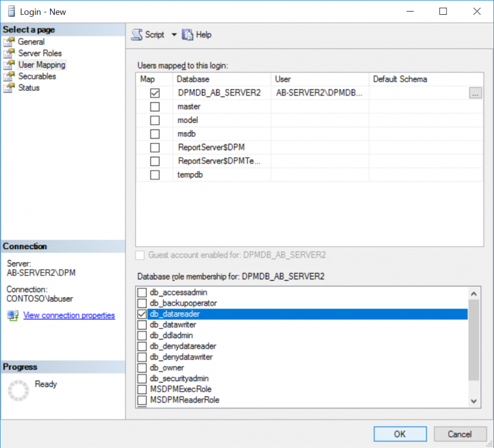Close the Login - New dialog
The width and height of the screenshot is (494, 448).
tap(477, 12)
